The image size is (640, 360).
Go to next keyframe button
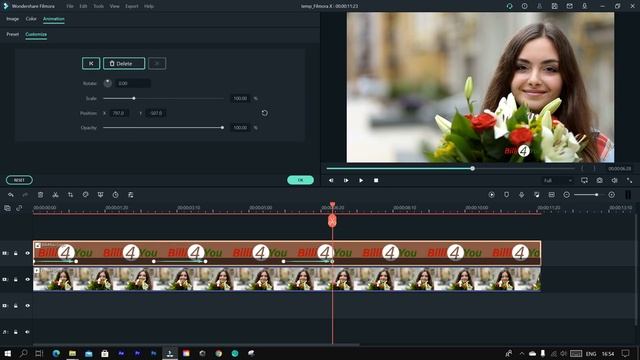(x=157, y=64)
